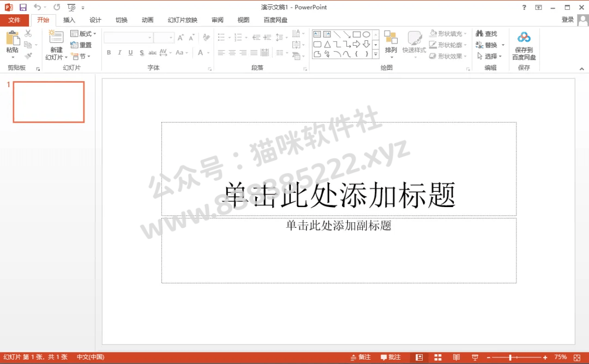589x364 pixels.
Task: Toggle strikethrough abc button
Action: (x=152, y=52)
